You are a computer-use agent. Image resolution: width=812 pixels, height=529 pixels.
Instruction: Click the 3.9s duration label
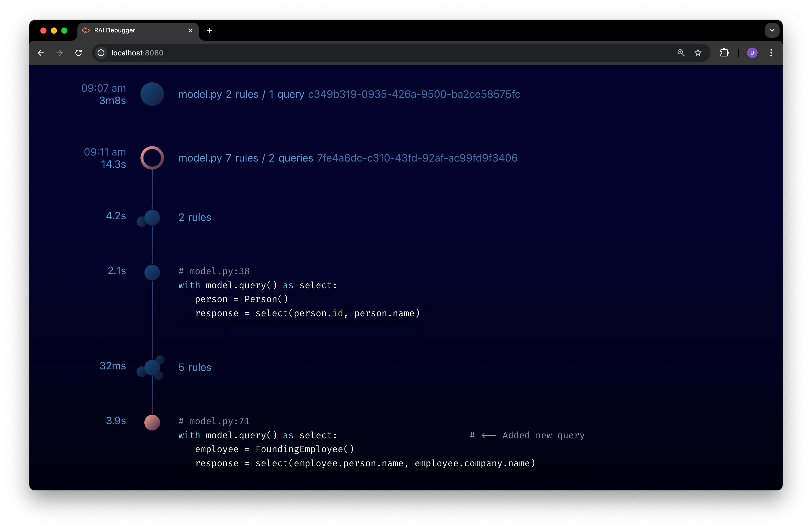point(116,421)
